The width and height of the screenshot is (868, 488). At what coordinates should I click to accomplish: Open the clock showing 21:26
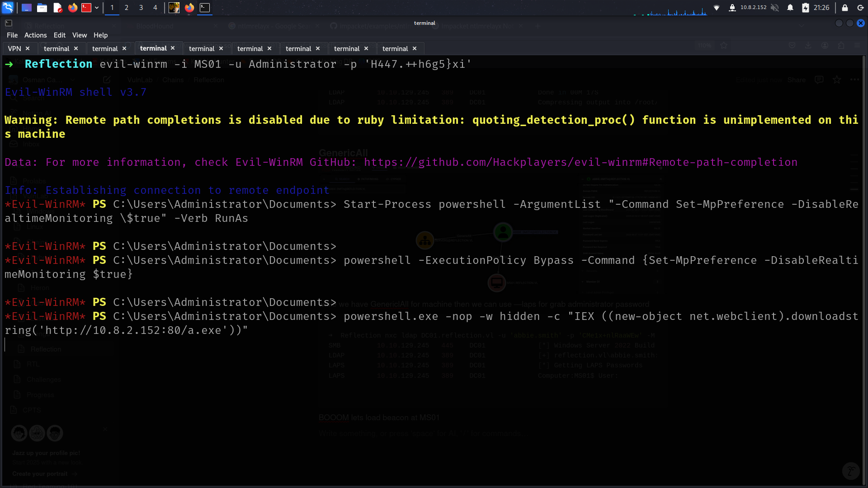pos(821,8)
